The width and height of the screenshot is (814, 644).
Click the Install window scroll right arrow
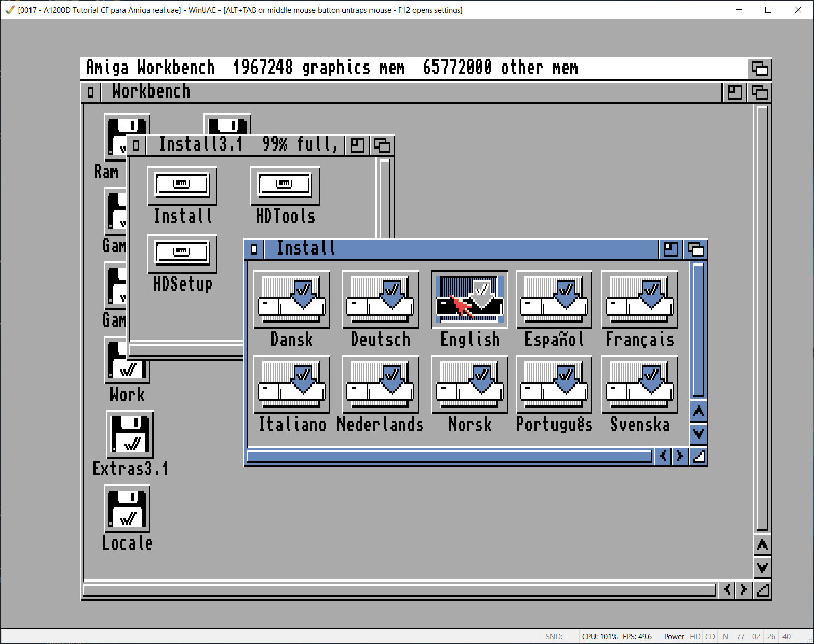coord(680,456)
